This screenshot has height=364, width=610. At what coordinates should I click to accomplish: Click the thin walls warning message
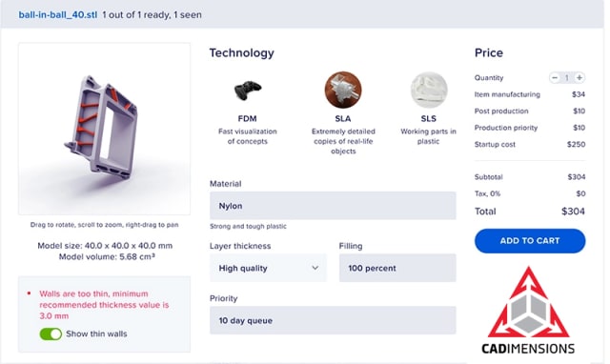pos(104,305)
